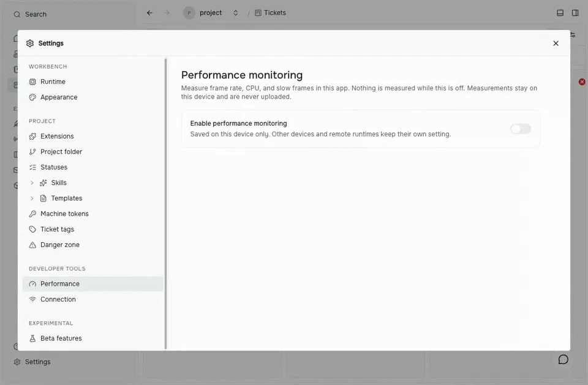
Task: Open the chat bubble button
Action: [x=563, y=359]
